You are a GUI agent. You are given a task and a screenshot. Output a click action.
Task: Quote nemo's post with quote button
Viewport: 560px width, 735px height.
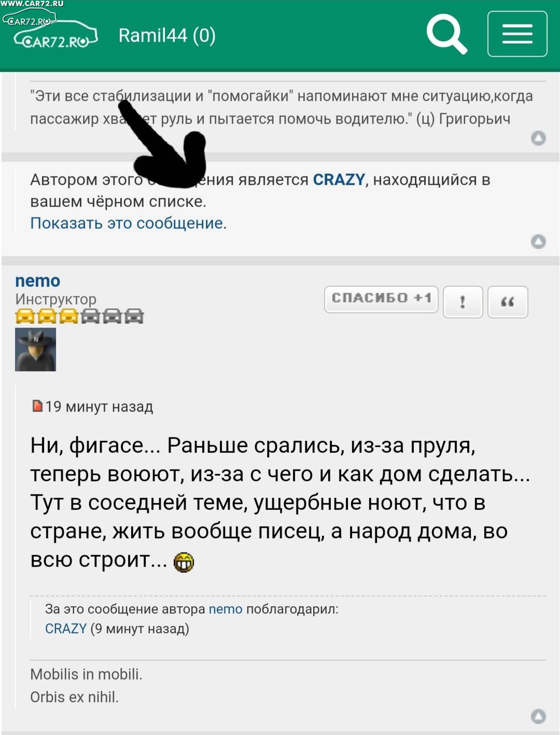coord(508,301)
